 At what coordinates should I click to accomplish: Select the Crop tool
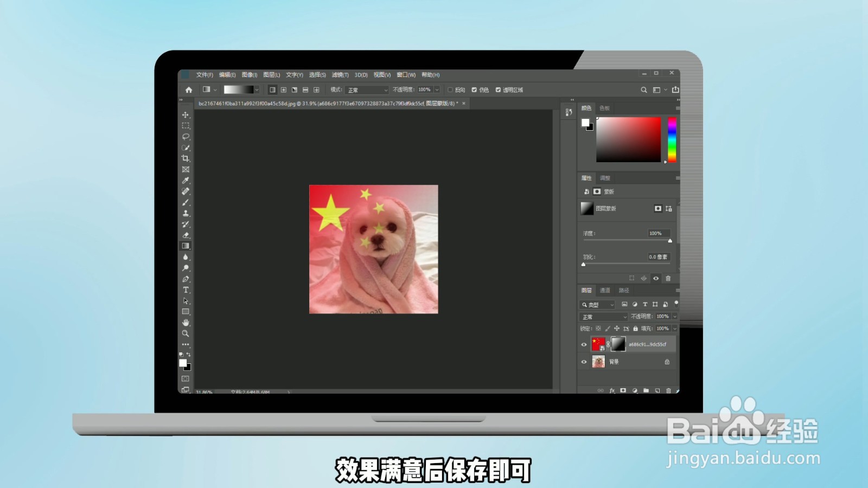point(186,158)
